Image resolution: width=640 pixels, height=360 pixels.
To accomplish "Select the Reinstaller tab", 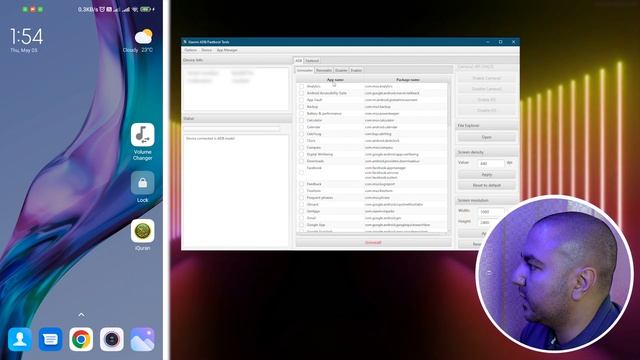I will 324,70.
